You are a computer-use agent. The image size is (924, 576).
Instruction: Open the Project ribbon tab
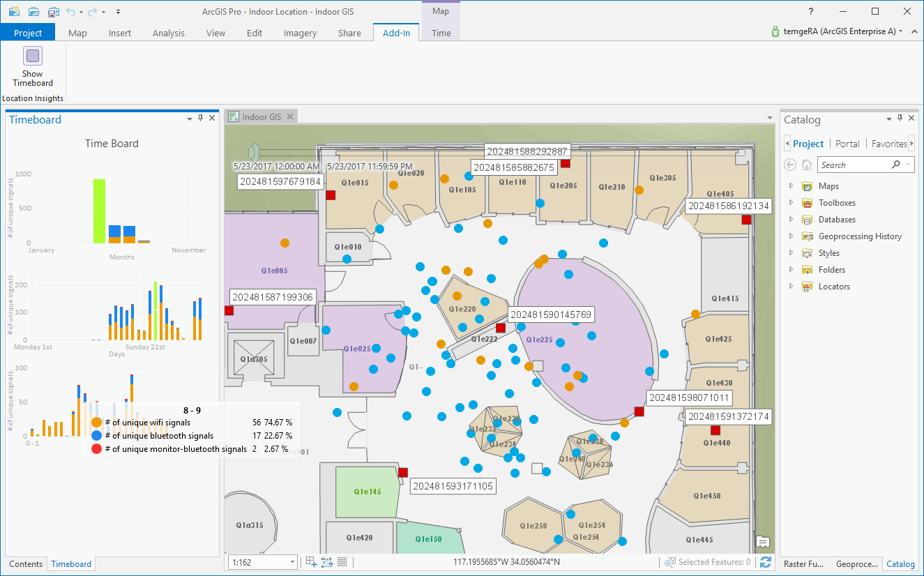[28, 33]
